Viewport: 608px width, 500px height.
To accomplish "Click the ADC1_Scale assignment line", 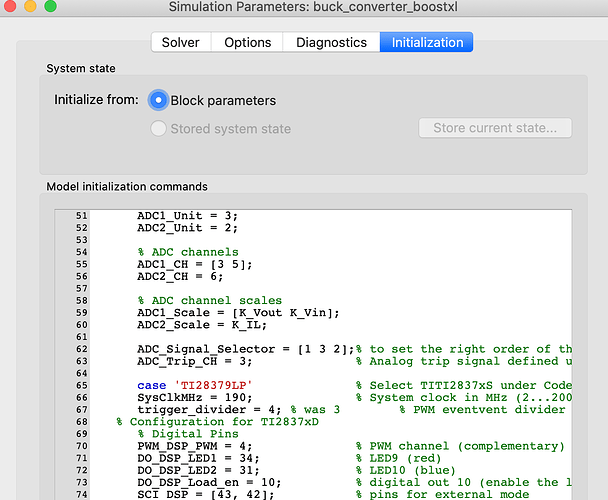I will tap(238, 312).
